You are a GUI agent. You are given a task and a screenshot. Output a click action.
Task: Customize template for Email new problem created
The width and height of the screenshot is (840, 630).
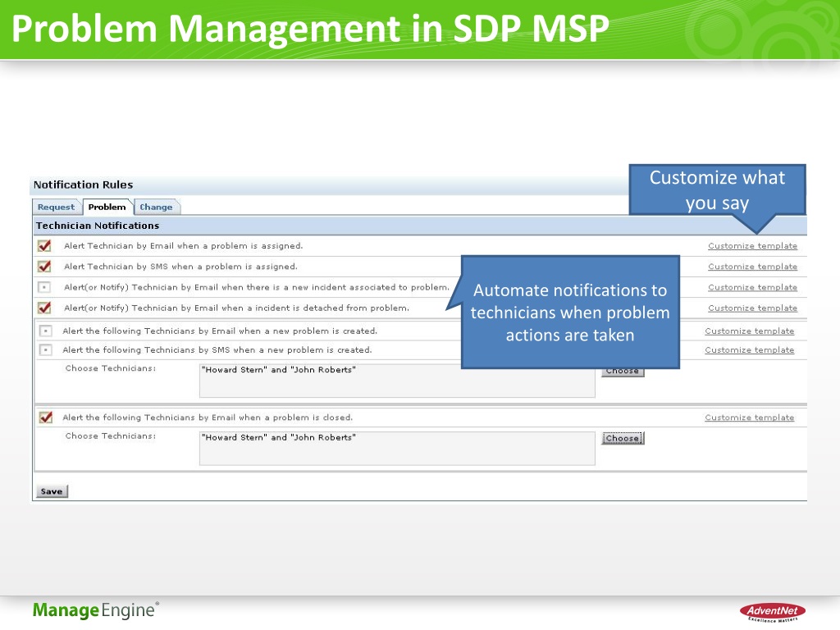[x=749, y=331]
